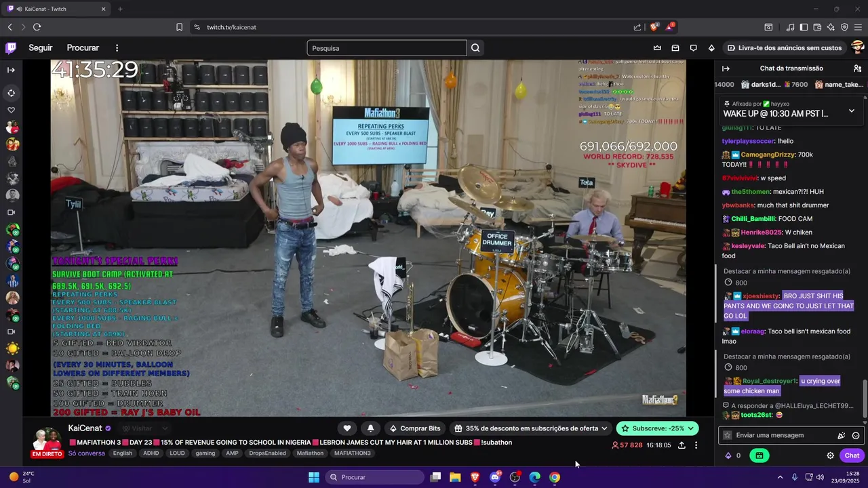
Task: Open the 35% de desconto gift subscriptions dropdown
Action: 531,428
